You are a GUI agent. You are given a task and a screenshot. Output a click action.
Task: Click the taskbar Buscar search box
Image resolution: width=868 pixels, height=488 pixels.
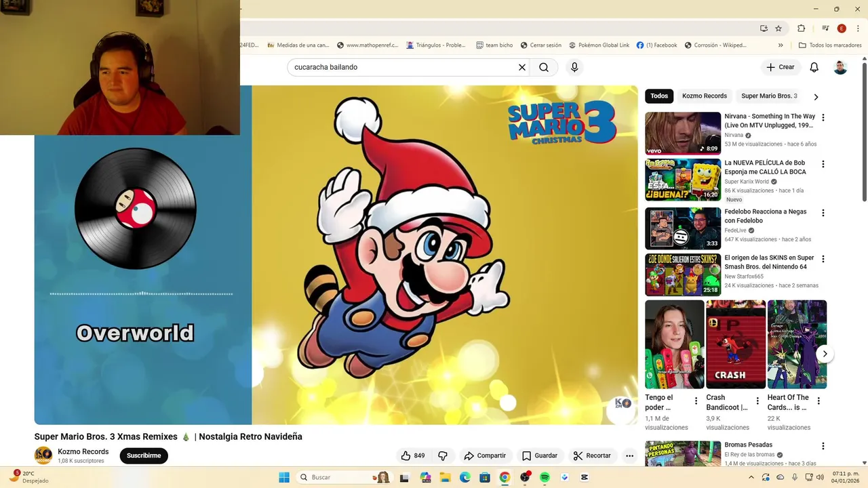click(x=344, y=477)
